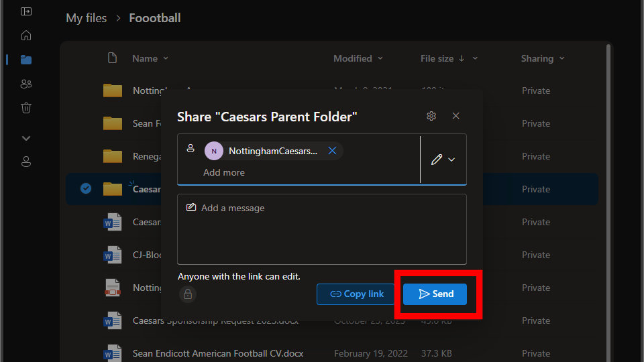Open the Recycle bin in sidebar
This screenshot has width=644, height=362.
pyautogui.click(x=26, y=108)
